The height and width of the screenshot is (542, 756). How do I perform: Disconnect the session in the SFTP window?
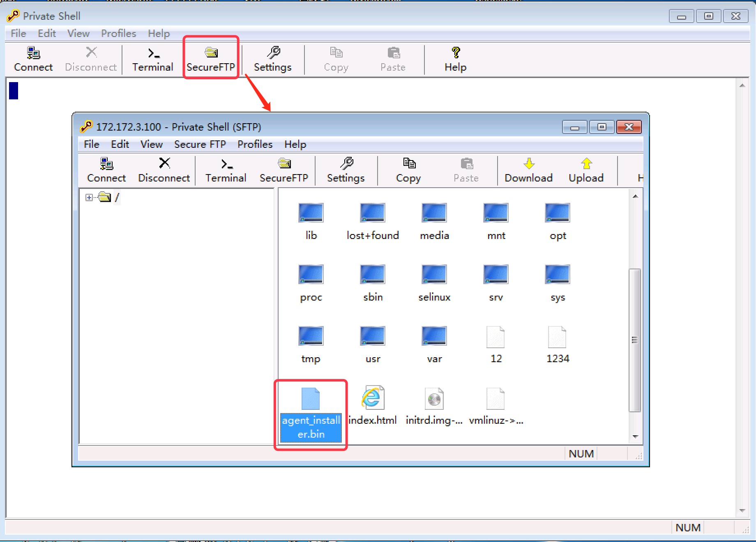pyautogui.click(x=164, y=170)
